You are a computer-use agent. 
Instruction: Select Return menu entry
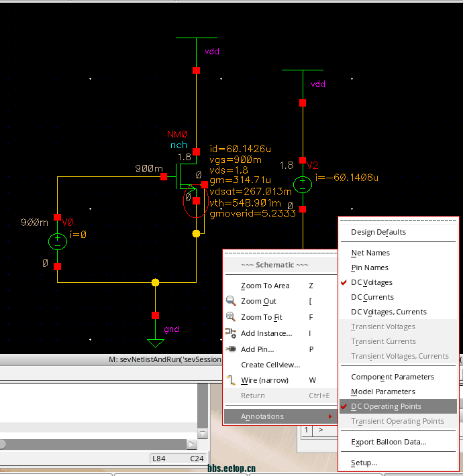(280, 396)
